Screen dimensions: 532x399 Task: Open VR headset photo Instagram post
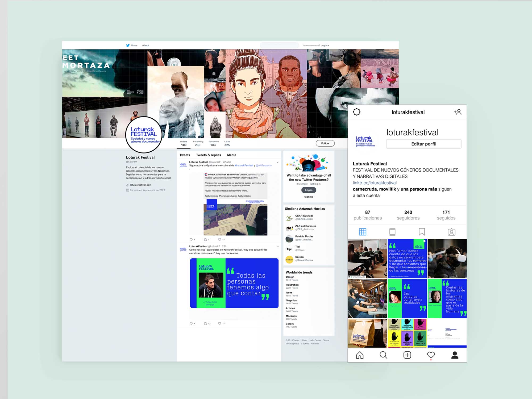(447, 259)
